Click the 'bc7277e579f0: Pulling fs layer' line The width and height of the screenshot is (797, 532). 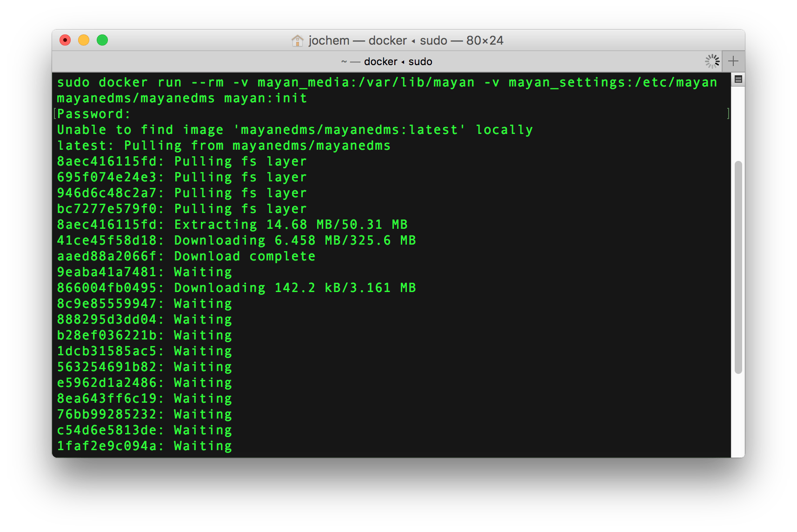182,209
